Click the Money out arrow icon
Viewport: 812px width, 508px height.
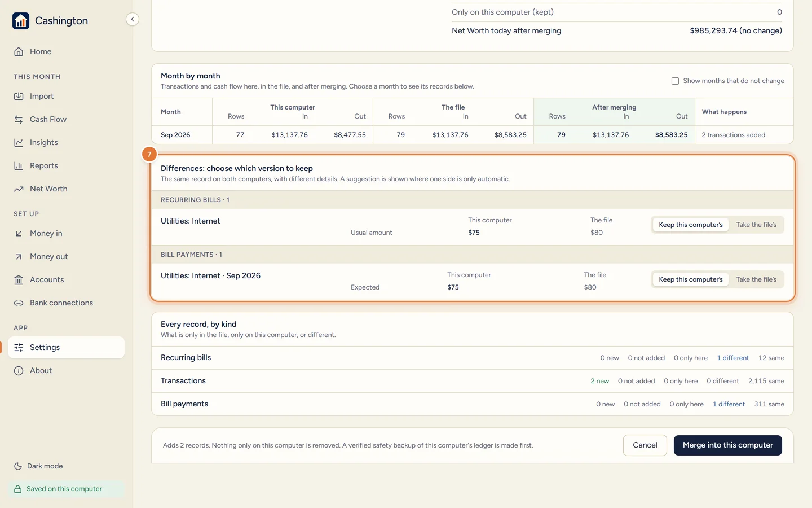click(x=19, y=257)
